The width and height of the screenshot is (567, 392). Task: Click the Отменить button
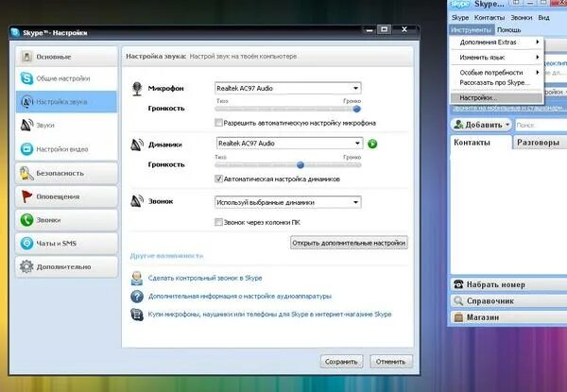[x=390, y=362]
